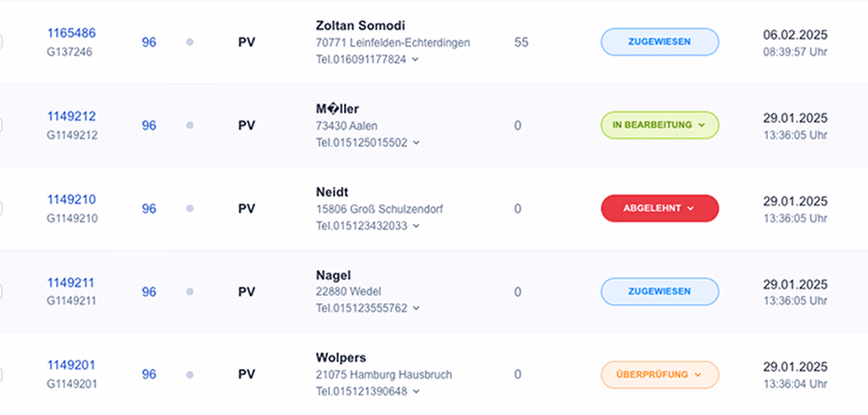Check the checkbox beside order 1149211
The image size is (868, 415).
pos(1,292)
